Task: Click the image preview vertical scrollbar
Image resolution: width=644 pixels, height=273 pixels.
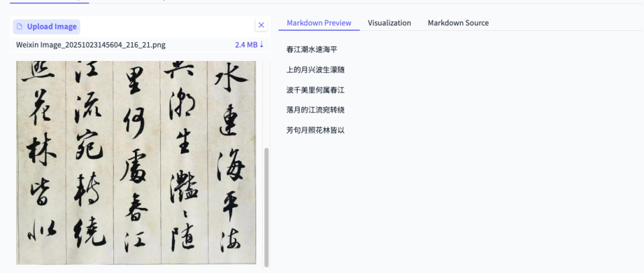Action: tap(266, 207)
